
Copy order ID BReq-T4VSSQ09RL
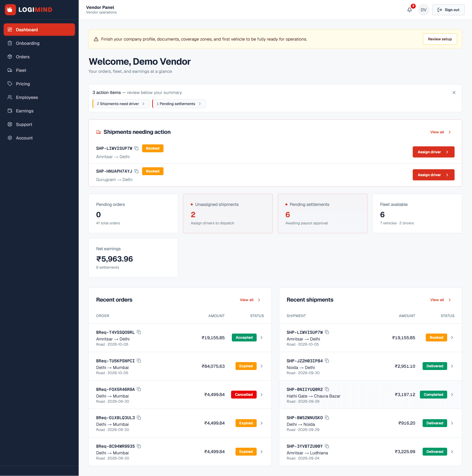point(139,332)
